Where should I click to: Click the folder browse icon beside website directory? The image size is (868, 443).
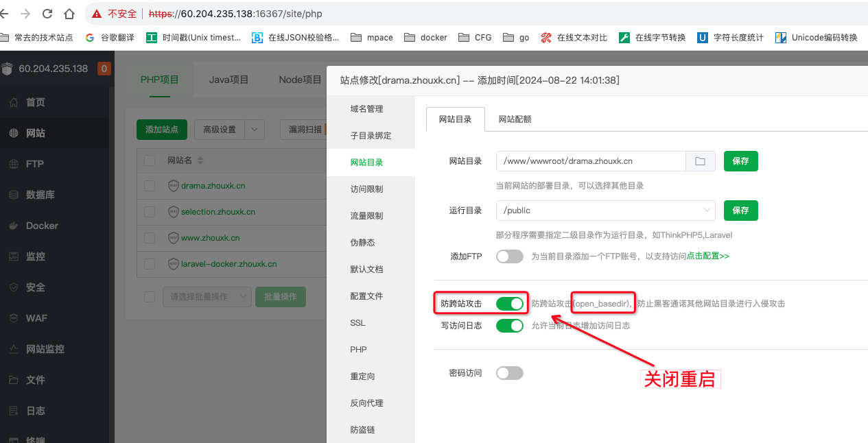(700, 161)
